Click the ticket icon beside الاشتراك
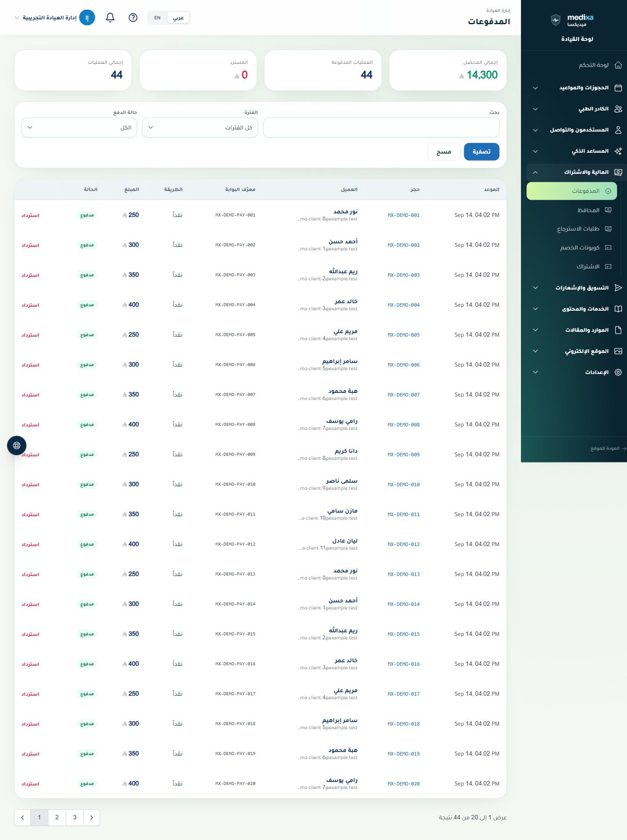The height and width of the screenshot is (840, 627). (609, 267)
